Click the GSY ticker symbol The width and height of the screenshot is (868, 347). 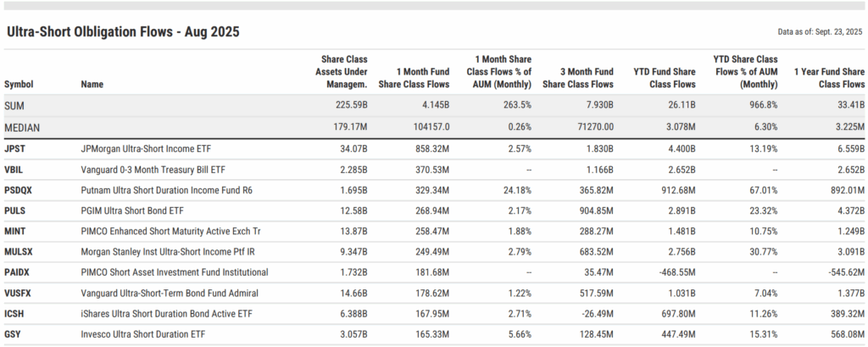click(13, 334)
